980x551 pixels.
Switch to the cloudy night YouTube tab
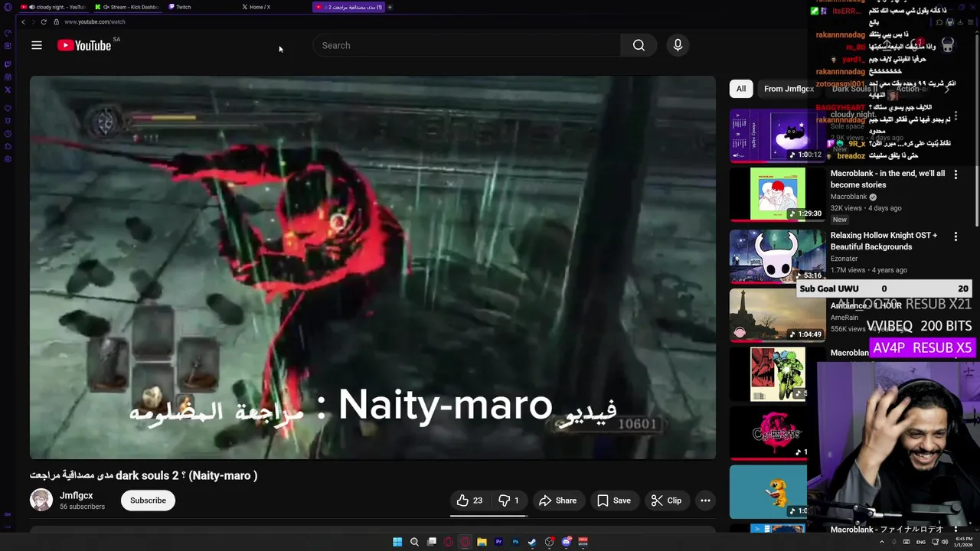(52, 7)
